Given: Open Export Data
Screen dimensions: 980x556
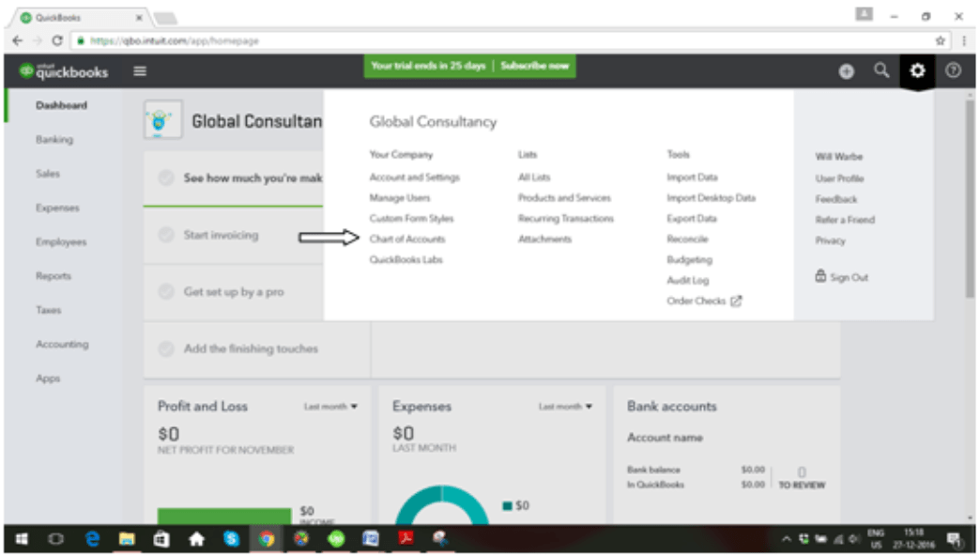Looking at the screenshot, I should coord(691,219).
